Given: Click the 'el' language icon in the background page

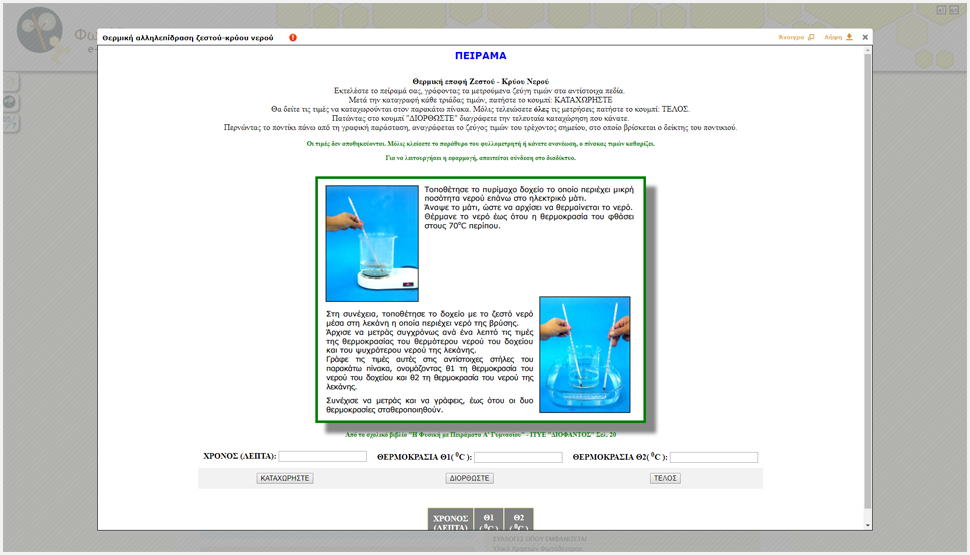Looking at the screenshot, I should click(941, 10).
